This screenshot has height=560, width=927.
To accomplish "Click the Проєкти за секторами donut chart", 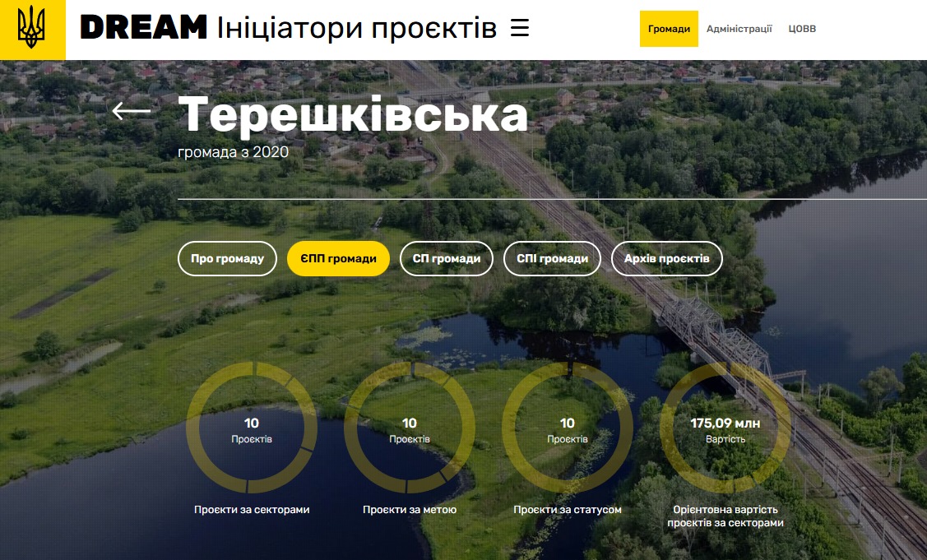I will [252, 428].
